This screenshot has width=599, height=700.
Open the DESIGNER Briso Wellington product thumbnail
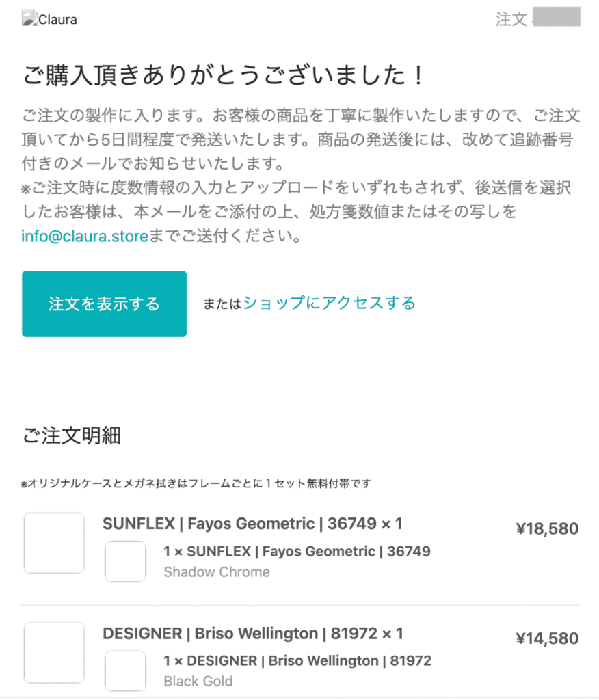[54, 652]
